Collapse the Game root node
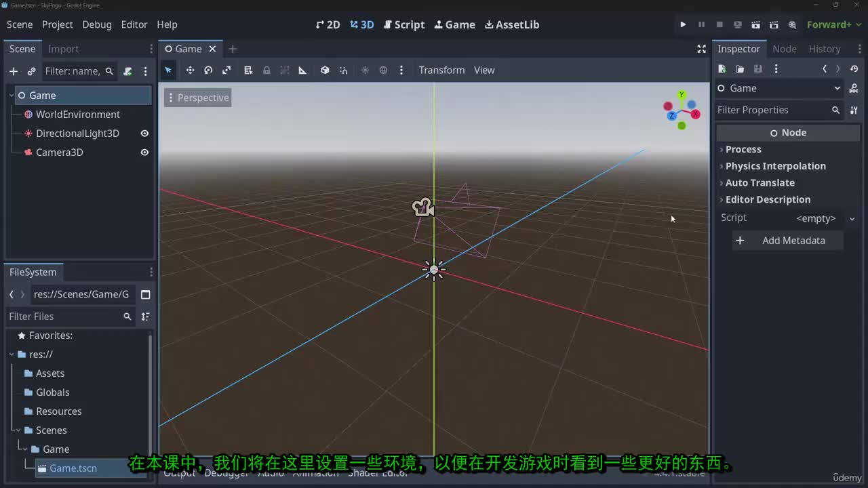 (12, 96)
